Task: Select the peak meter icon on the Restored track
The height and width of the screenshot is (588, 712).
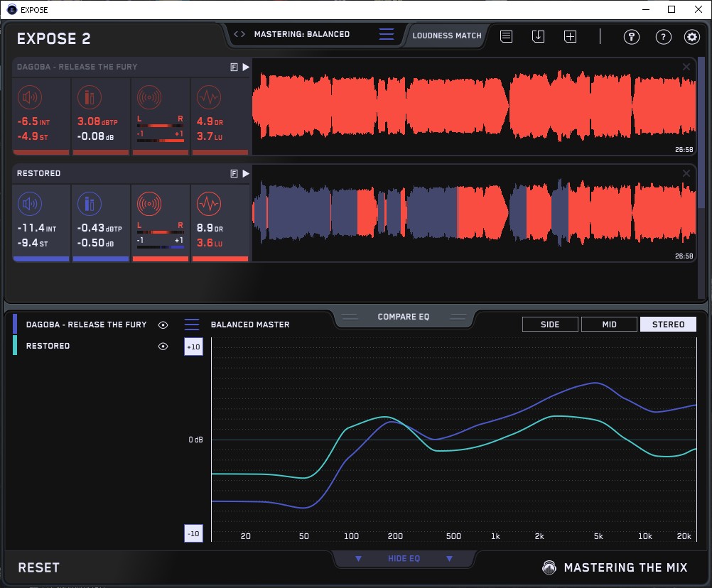Action: click(x=90, y=204)
